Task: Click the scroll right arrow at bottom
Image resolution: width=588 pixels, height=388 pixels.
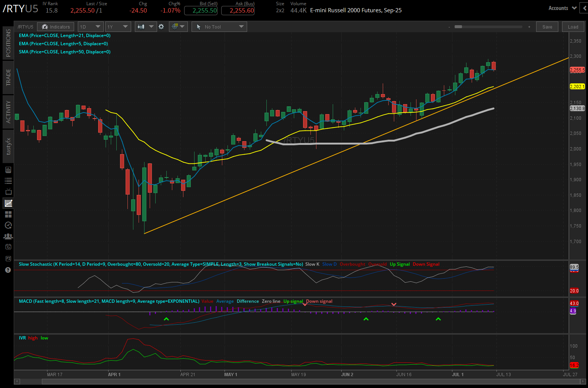Action: pyautogui.click(x=582, y=381)
